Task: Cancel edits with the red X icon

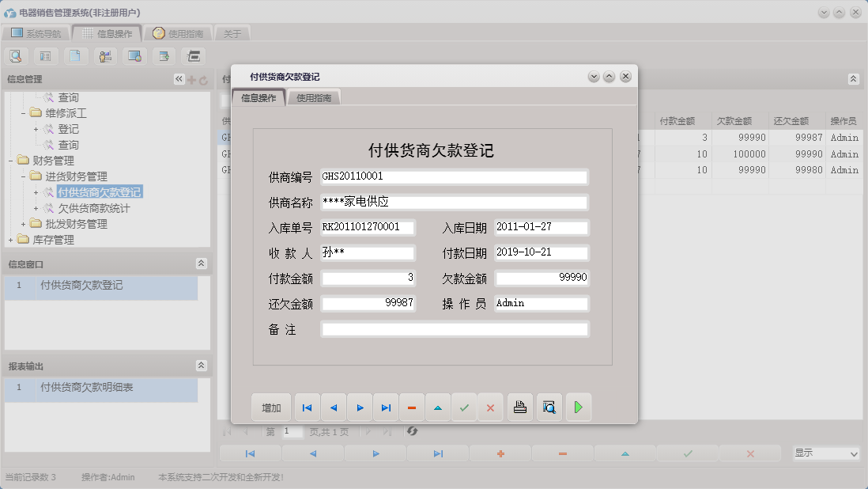Action: coord(490,407)
